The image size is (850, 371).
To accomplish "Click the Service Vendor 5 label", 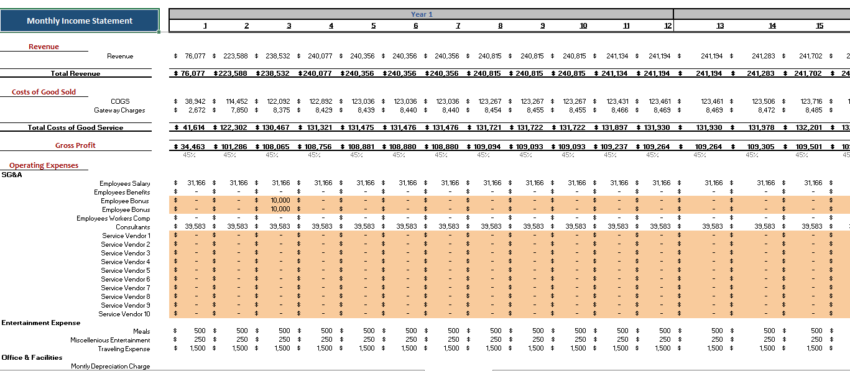I will (126, 270).
